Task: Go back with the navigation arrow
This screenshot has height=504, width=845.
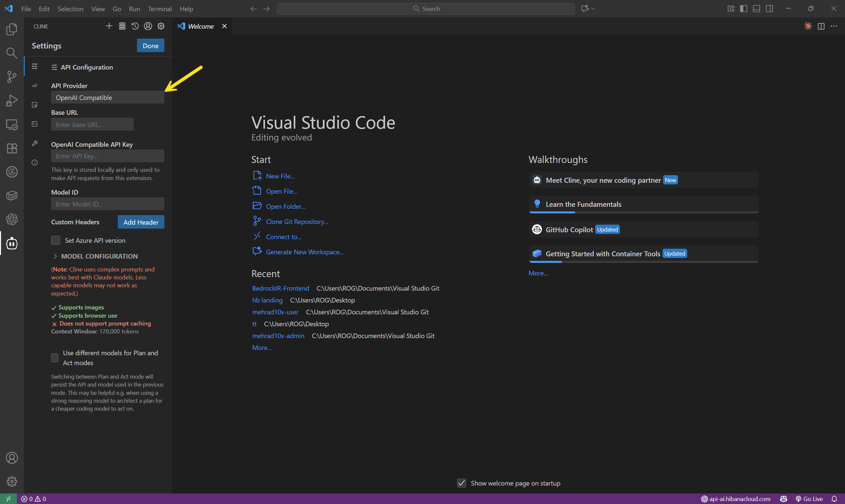Action: 253,9
